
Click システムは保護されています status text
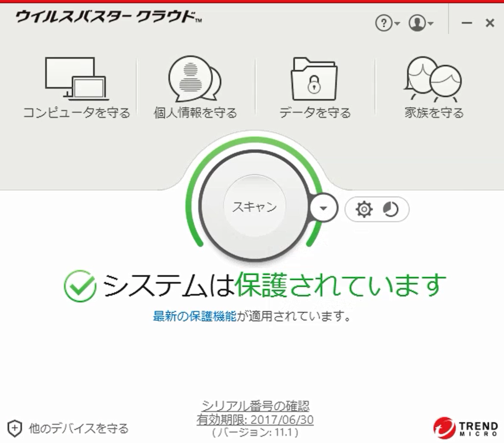pyautogui.click(x=275, y=286)
